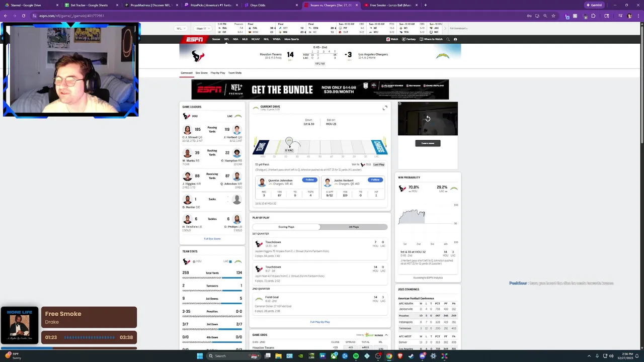This screenshot has width=644, height=362.
Task: Select the Gamecast tab
Action: [187, 73]
